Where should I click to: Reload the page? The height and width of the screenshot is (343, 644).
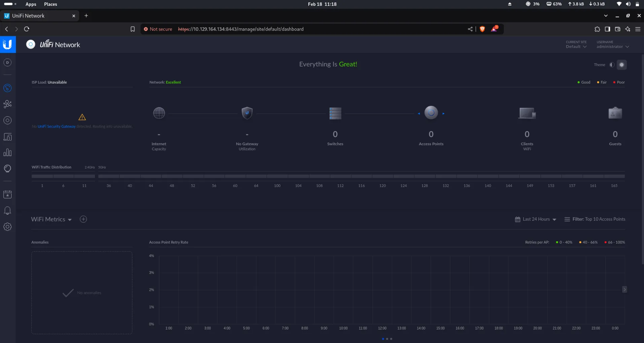[27, 29]
